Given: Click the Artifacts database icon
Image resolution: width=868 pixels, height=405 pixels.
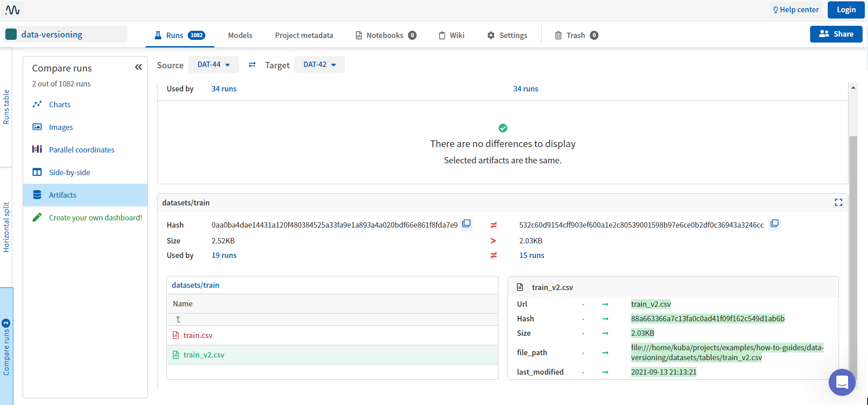Looking at the screenshot, I should [x=37, y=195].
